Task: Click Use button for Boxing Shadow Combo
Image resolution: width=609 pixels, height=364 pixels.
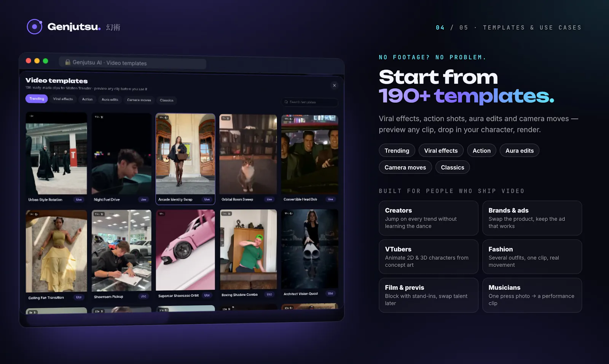Action: pyautogui.click(x=269, y=294)
